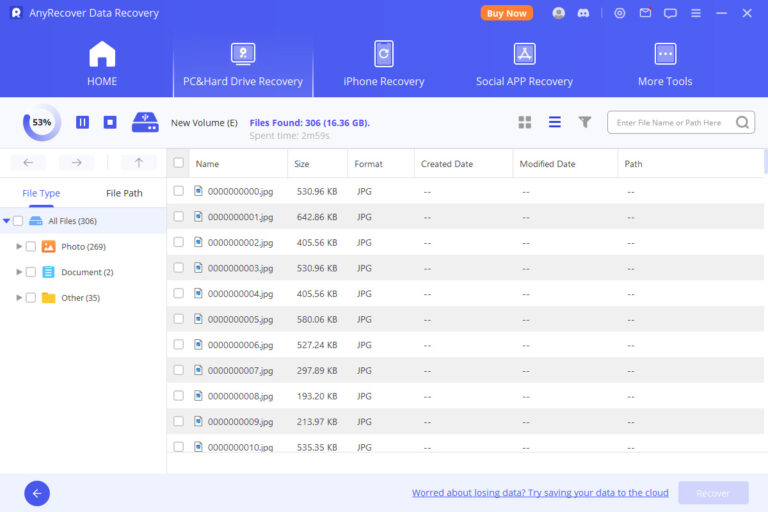Screen dimensions: 768x512
Task: Switch to list view
Action: click(554, 122)
